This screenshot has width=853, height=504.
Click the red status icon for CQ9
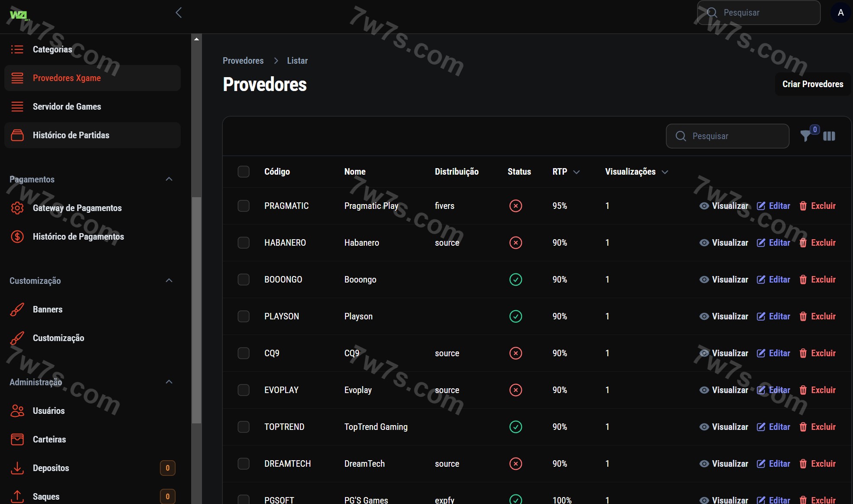pyautogui.click(x=515, y=353)
